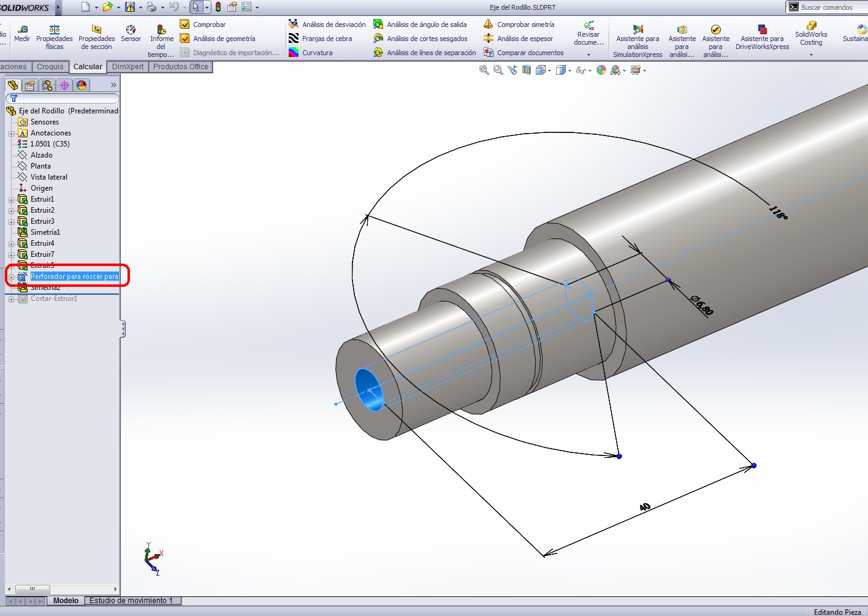Viewport: 868px width, 616px height.
Task: Open Propiedades de sección tool
Action: coord(97,37)
